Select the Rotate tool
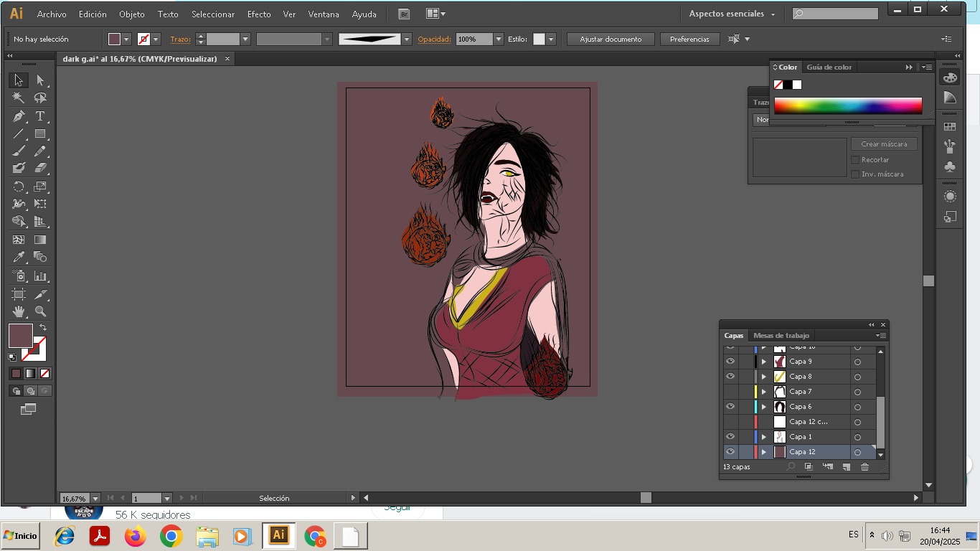The height and width of the screenshot is (551, 980). tap(19, 187)
